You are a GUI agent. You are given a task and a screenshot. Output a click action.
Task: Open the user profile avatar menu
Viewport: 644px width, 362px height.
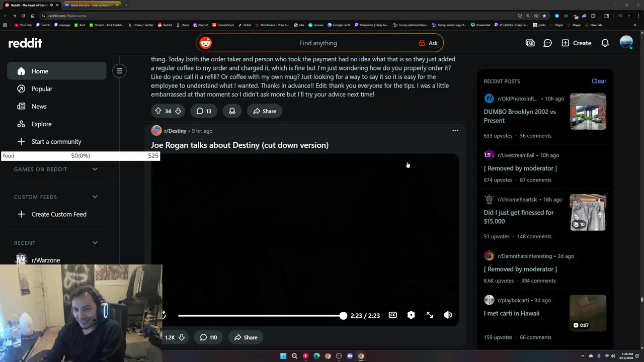point(626,43)
